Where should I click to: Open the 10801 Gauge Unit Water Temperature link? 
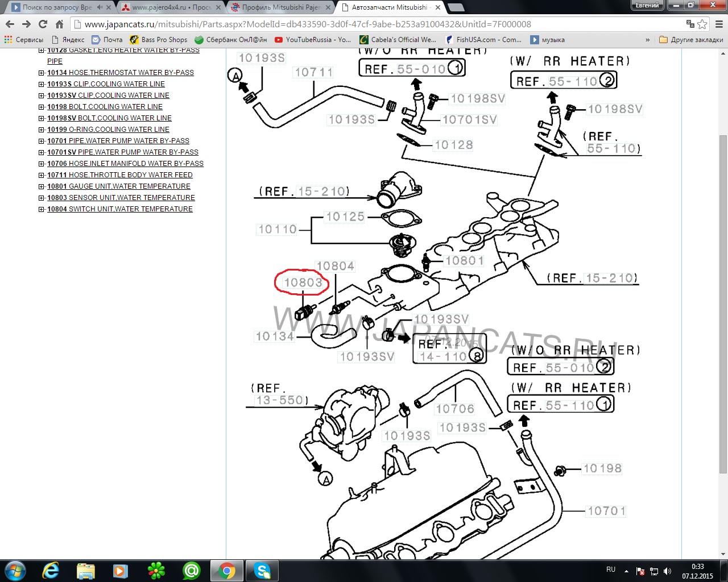(x=119, y=186)
